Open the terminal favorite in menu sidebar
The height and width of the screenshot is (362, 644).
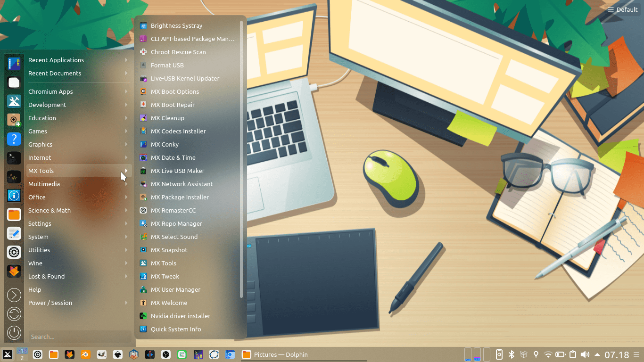[x=14, y=158]
